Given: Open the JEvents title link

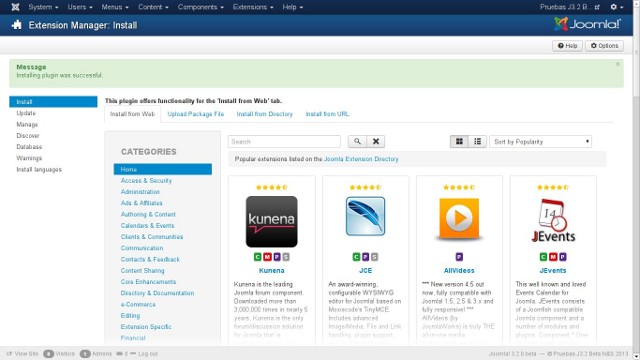Looking at the screenshot, I should [553, 271].
